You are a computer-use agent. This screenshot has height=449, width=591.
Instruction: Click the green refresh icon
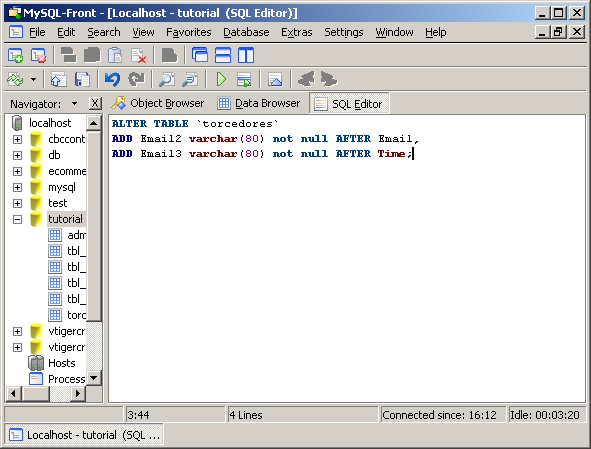coord(15,80)
